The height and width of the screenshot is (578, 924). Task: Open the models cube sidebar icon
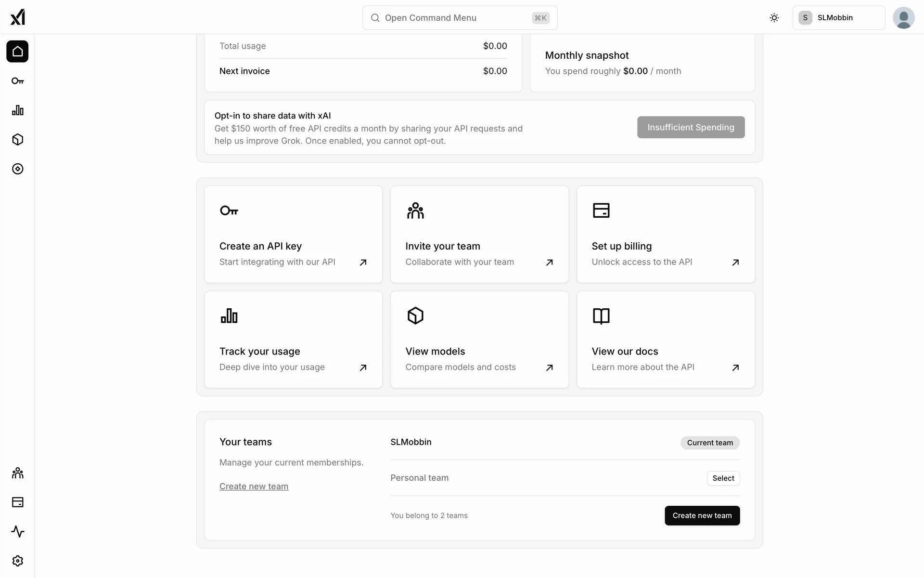point(17,140)
